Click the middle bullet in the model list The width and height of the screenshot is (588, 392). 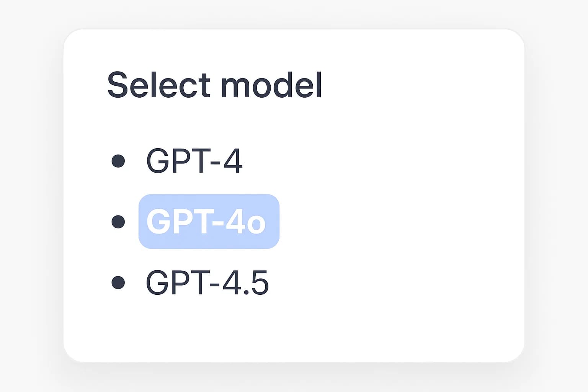coord(118,222)
